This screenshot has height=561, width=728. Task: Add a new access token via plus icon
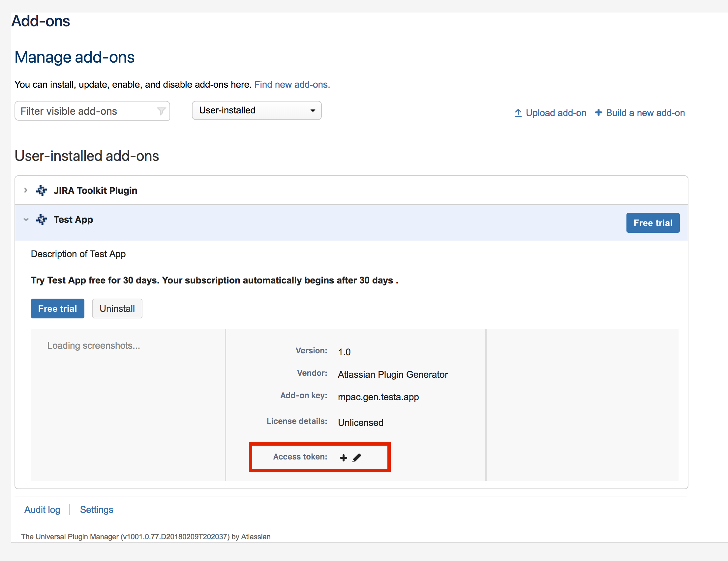click(x=343, y=457)
